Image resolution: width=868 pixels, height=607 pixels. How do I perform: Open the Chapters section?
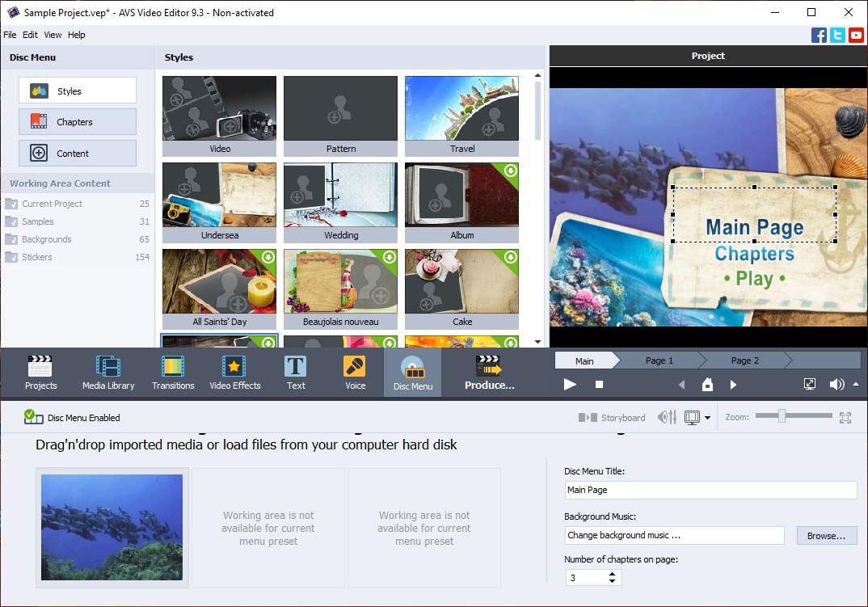coord(78,122)
